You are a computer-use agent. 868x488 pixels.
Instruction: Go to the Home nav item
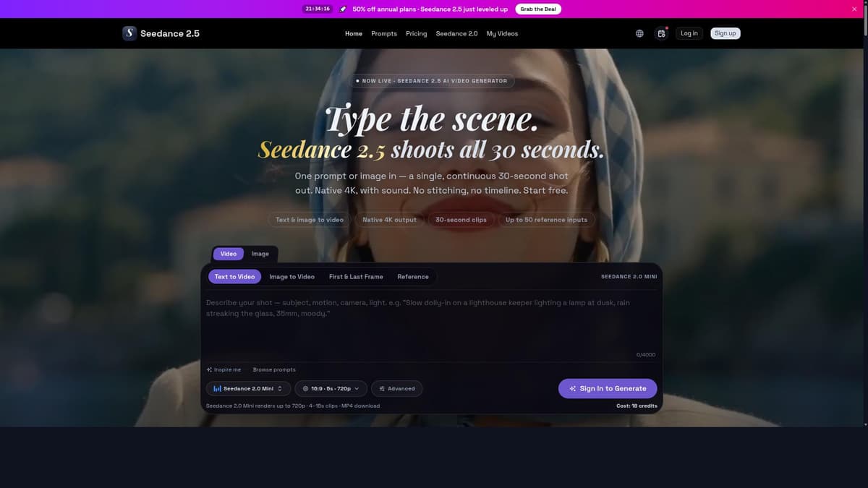tap(354, 33)
